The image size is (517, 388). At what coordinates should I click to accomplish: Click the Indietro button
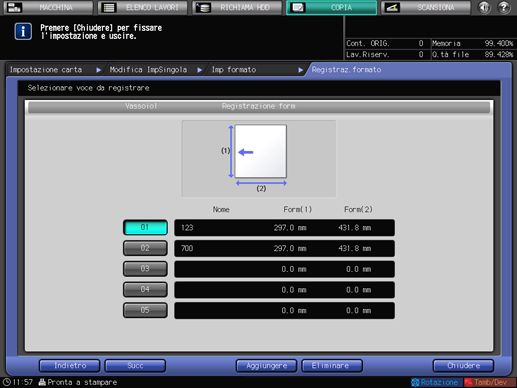[70, 366]
